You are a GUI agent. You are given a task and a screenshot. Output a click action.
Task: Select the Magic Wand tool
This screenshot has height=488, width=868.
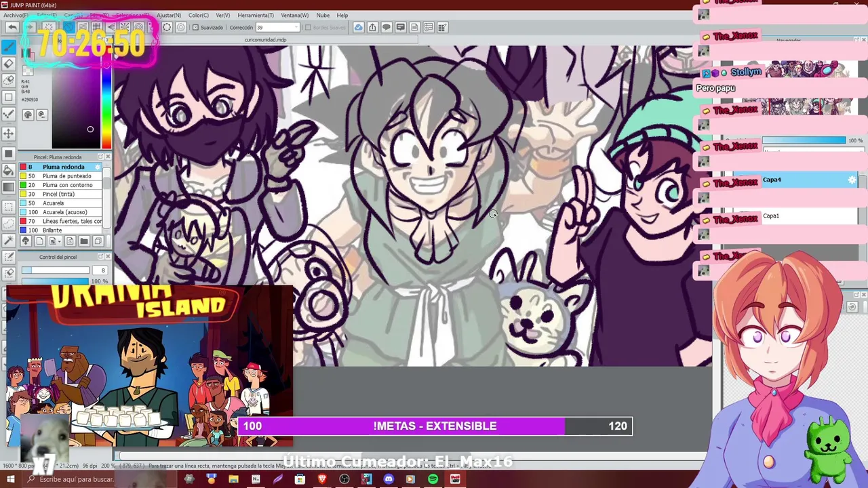pos(9,240)
